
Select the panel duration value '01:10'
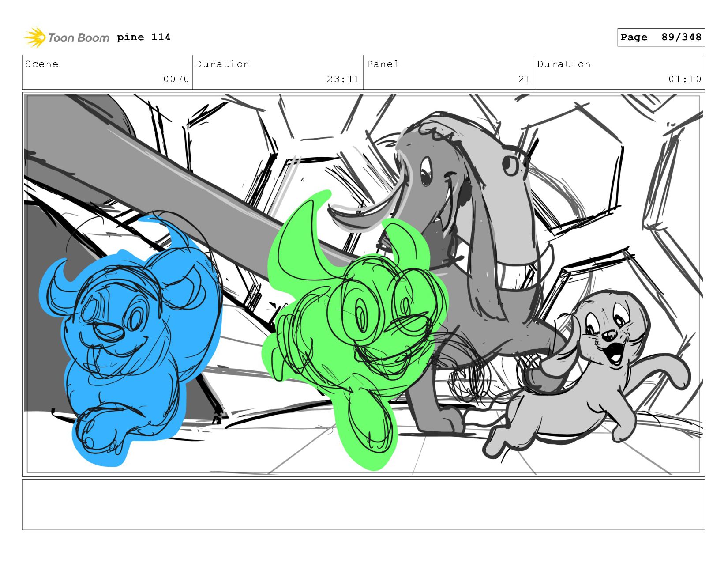point(685,79)
